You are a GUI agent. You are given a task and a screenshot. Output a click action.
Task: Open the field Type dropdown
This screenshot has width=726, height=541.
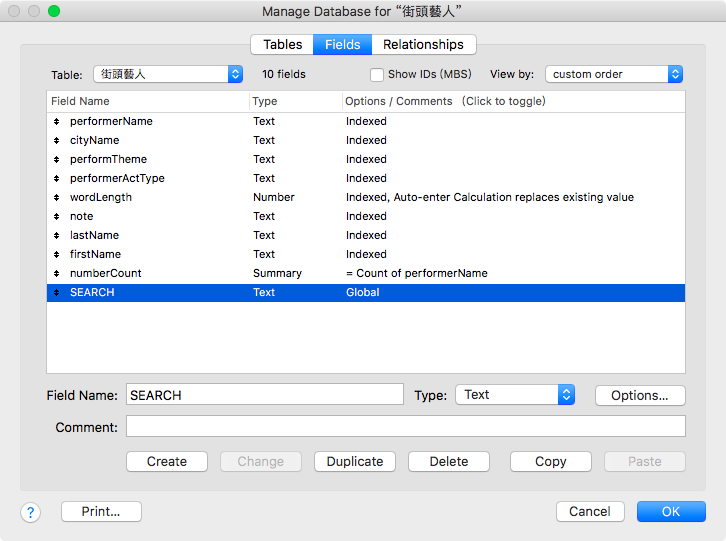pos(515,395)
